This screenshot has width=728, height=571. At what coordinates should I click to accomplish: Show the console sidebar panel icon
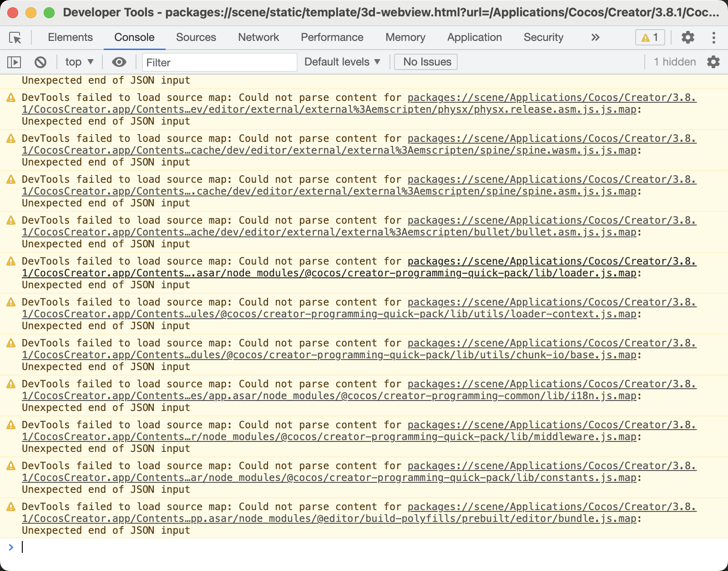pyautogui.click(x=14, y=62)
